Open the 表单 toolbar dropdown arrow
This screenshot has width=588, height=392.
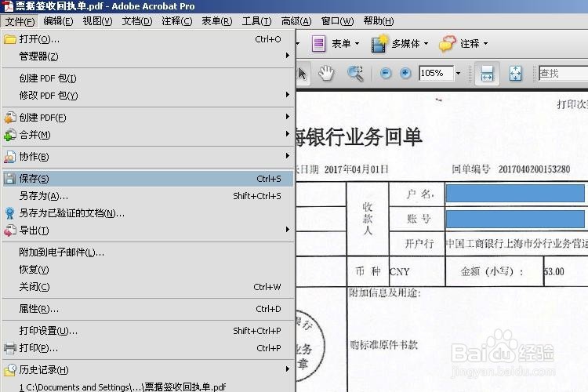click(357, 44)
